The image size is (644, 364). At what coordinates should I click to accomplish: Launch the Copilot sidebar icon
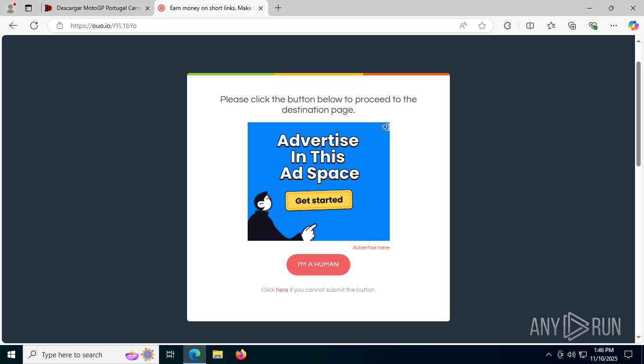[633, 26]
